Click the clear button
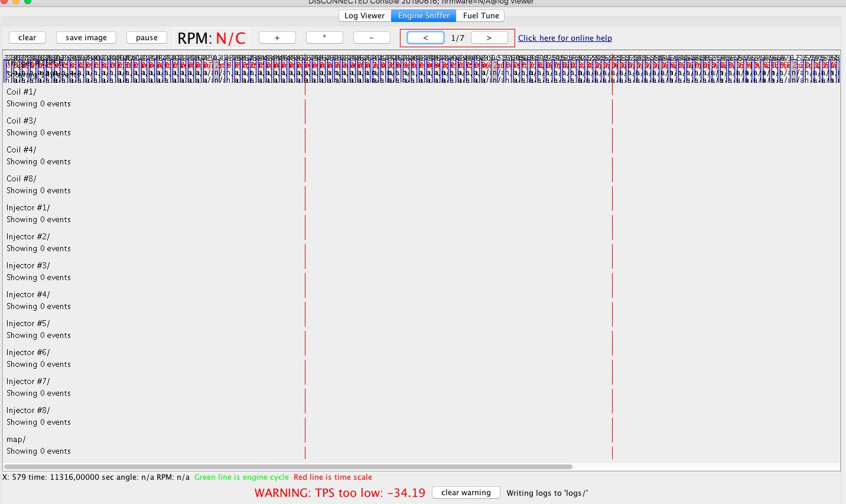The image size is (846, 504). coord(27,38)
